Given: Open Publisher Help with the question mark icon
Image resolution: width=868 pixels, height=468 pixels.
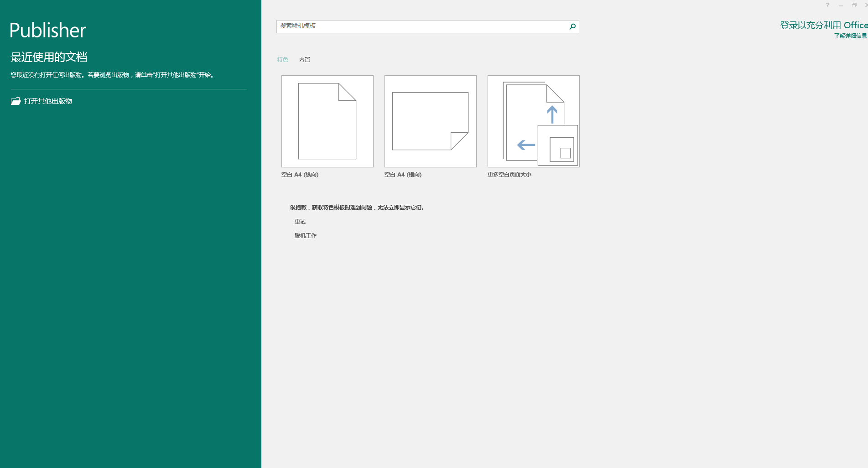Looking at the screenshot, I should coord(827,5).
